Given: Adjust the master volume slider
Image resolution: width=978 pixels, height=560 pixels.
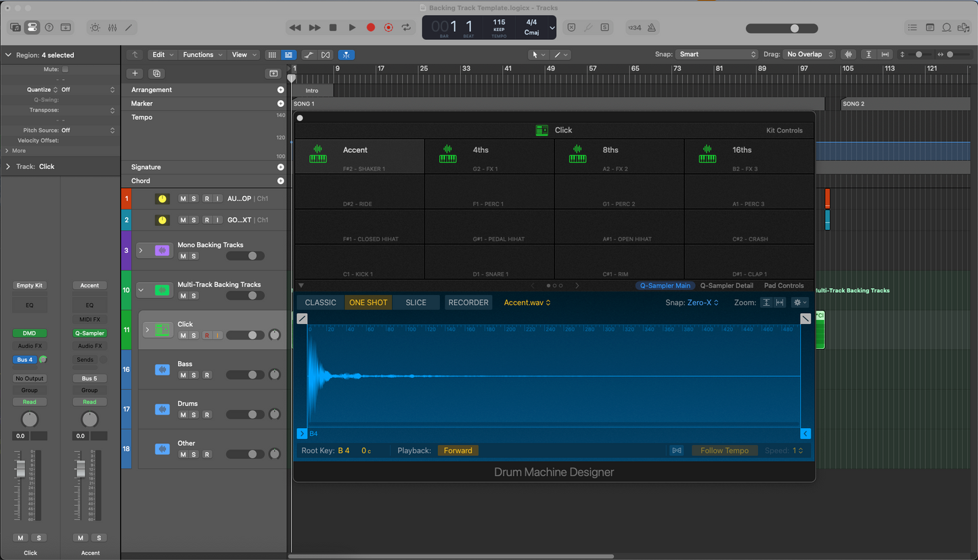Looking at the screenshot, I should tap(795, 28).
